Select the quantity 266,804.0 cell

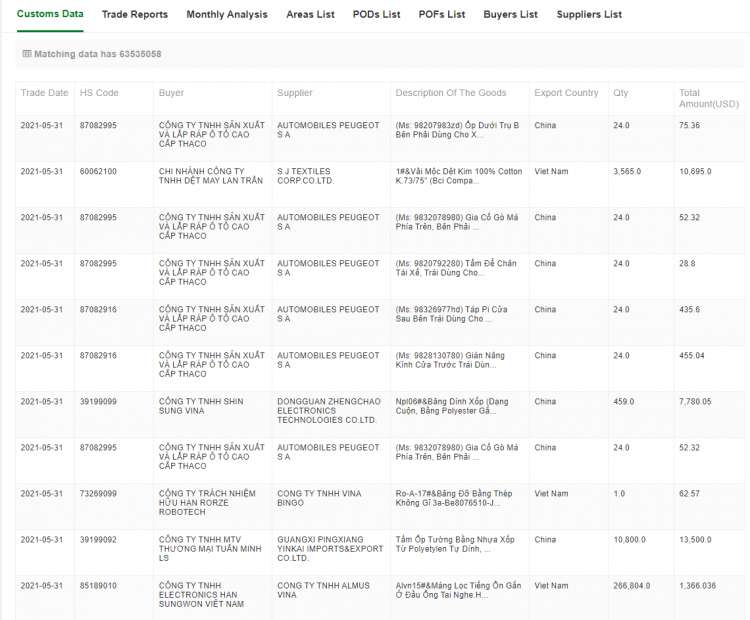tap(631, 585)
